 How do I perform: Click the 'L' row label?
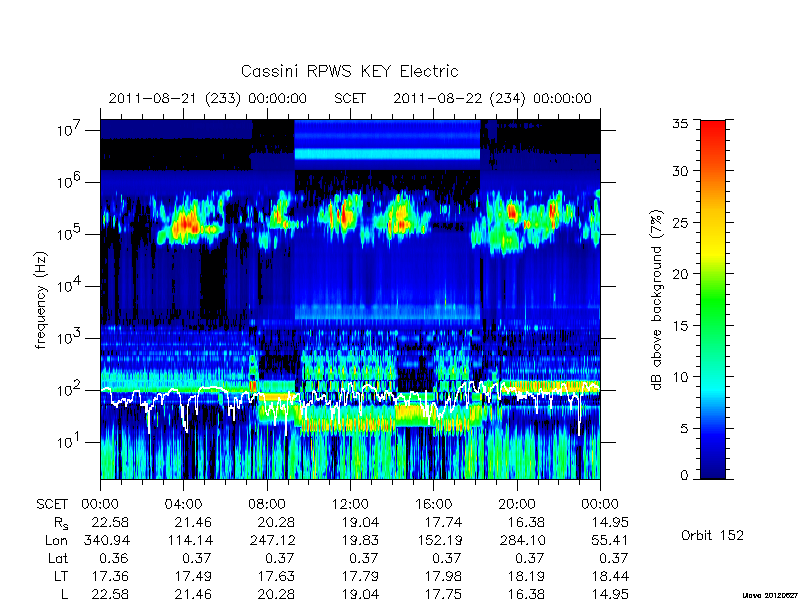point(64,594)
